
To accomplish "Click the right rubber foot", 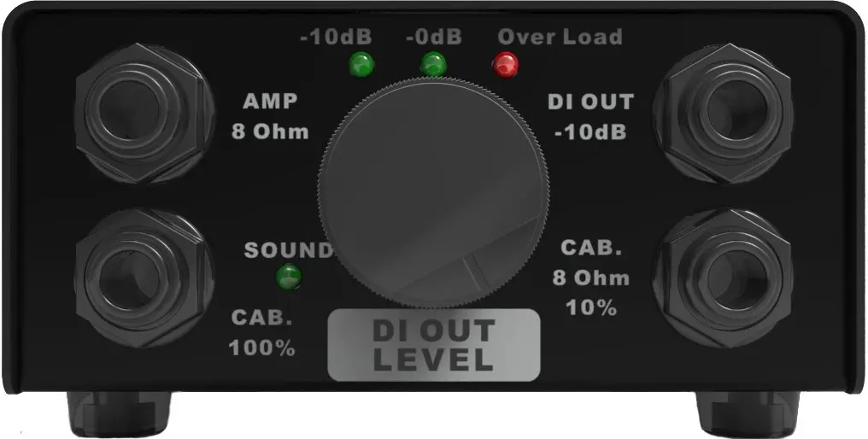I will [x=748, y=414].
